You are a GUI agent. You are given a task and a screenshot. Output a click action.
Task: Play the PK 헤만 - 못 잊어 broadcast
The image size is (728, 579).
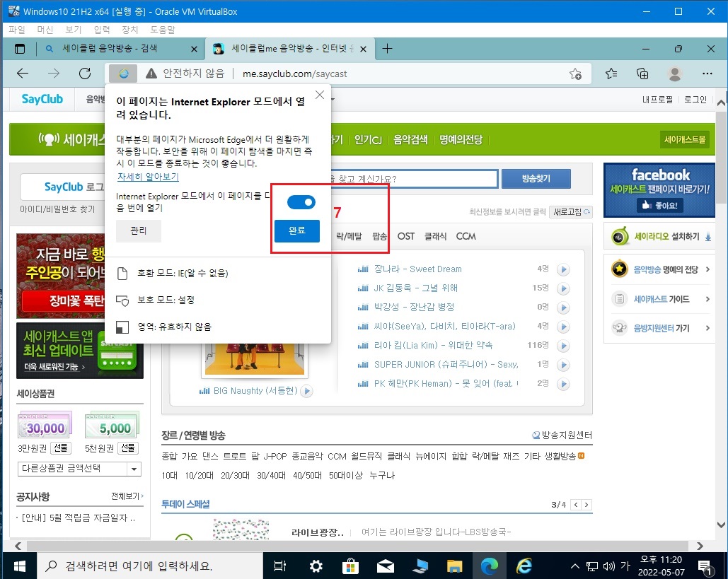[x=563, y=384]
